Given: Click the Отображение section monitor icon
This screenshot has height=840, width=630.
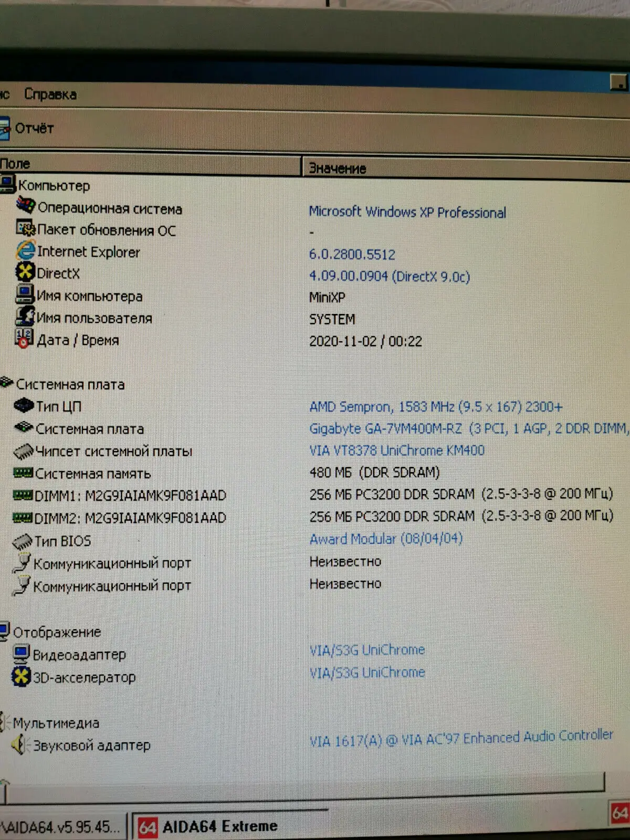Looking at the screenshot, I should click(5, 631).
